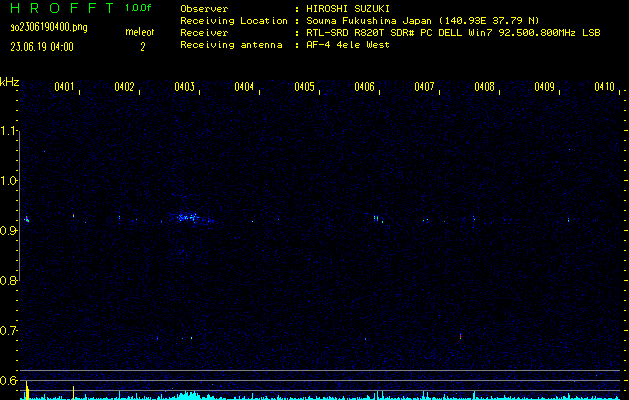This screenshot has height=400, width=629.
Task: Click the 0405 time tick label
Action: click(x=304, y=87)
